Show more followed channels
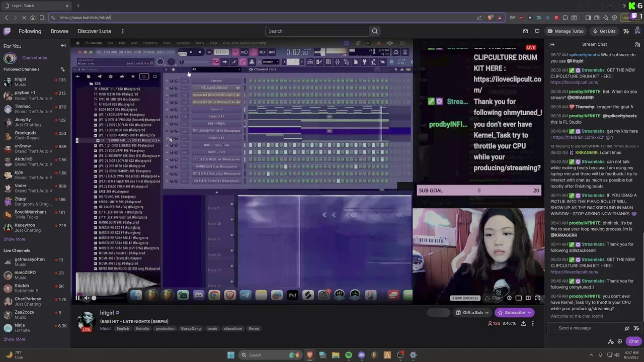 tap(14, 239)
